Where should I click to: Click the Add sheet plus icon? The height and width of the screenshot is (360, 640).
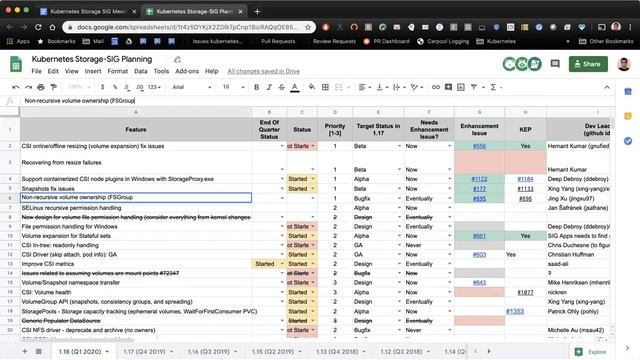pyautogui.click(x=24, y=351)
